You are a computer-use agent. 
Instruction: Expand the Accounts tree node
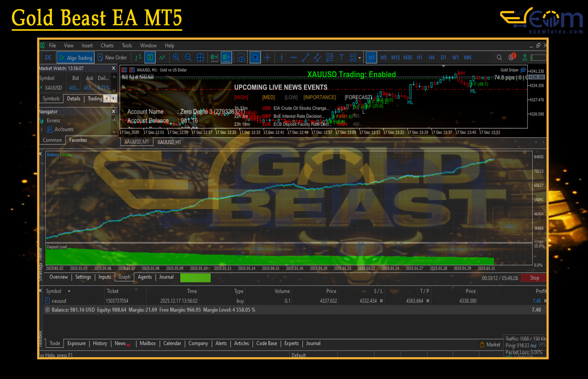[x=42, y=129]
